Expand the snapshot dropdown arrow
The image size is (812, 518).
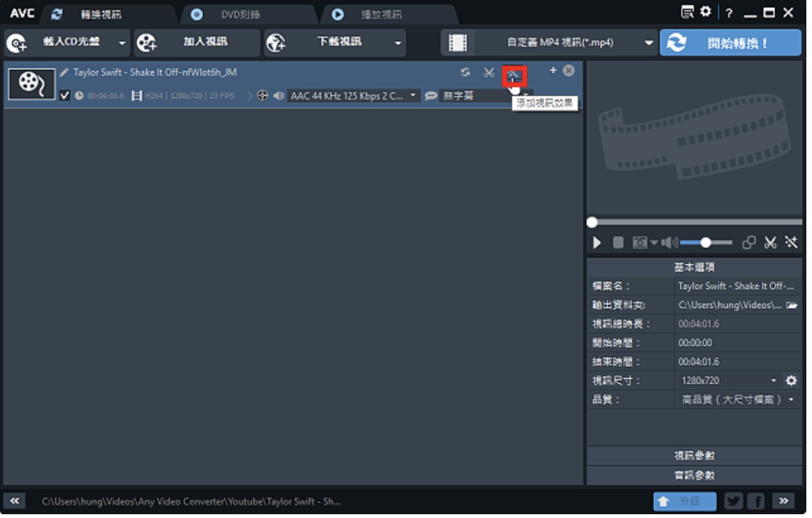(654, 243)
